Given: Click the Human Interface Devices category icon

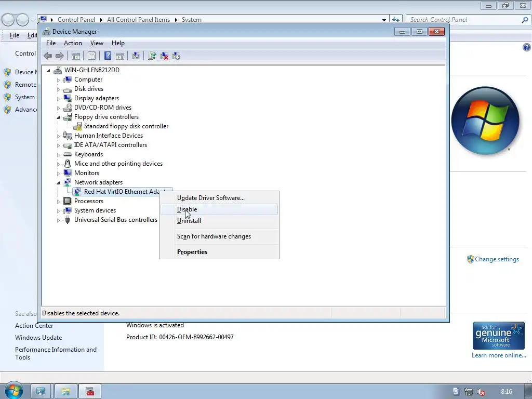Looking at the screenshot, I should coord(67,136).
